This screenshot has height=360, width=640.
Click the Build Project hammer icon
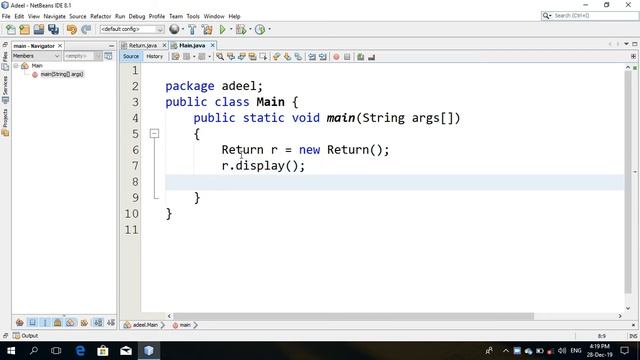(x=192, y=29)
